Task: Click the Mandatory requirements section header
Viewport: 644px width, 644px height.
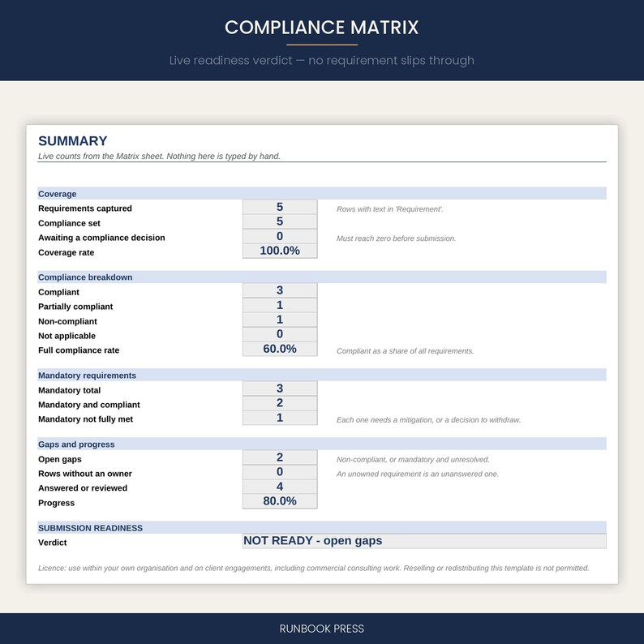Action: [321, 375]
